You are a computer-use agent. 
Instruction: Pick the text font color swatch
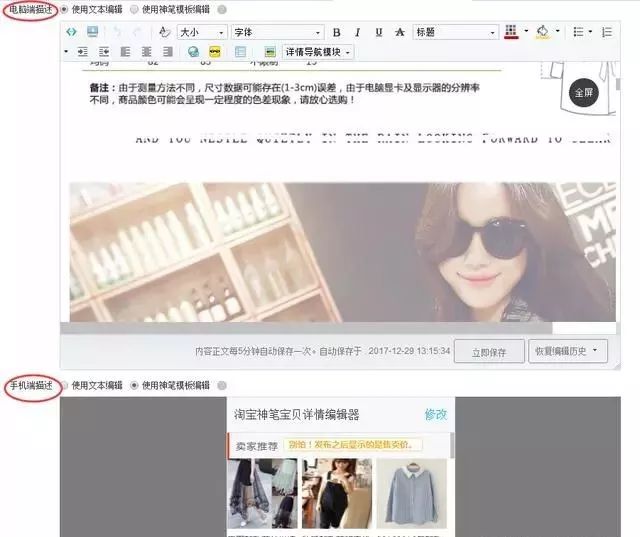click(512, 32)
